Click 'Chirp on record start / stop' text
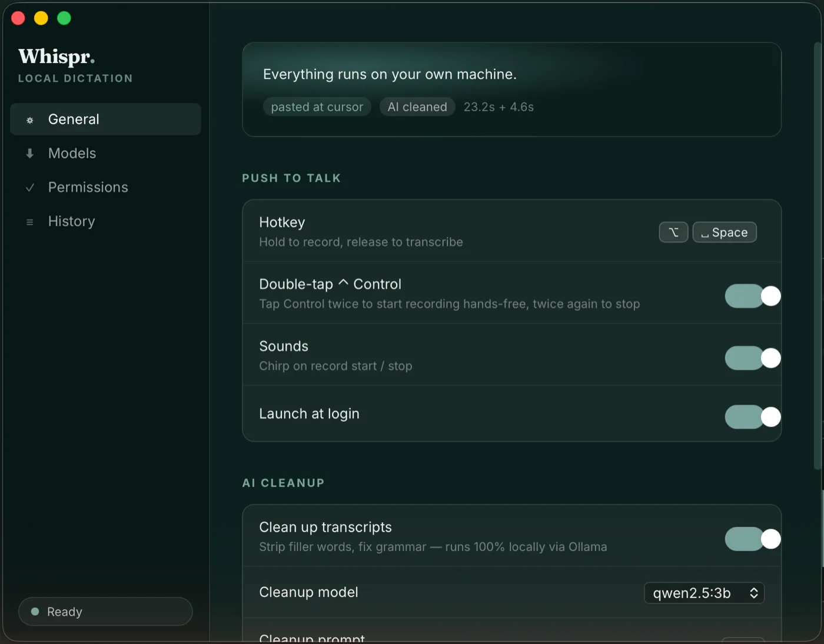824x644 pixels. click(x=335, y=366)
